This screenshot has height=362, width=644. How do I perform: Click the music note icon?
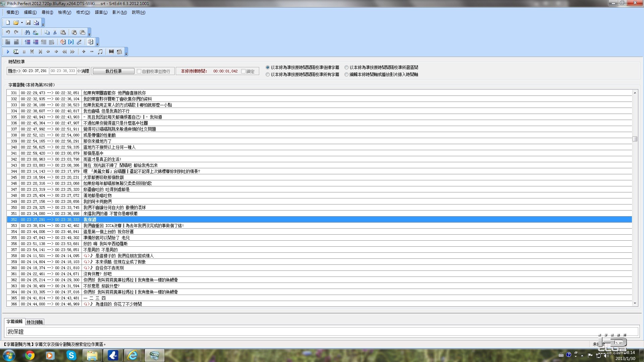coord(100,52)
